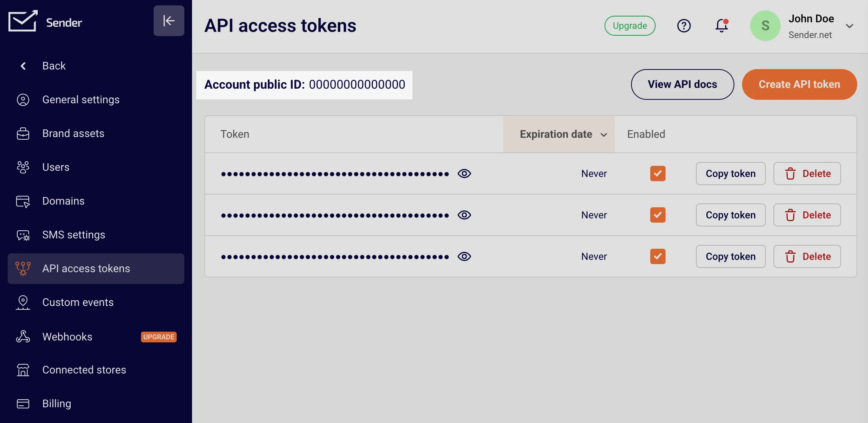Viewport: 868px width, 423px height.
Task: Select the General settings sidebar icon
Action: [23, 99]
